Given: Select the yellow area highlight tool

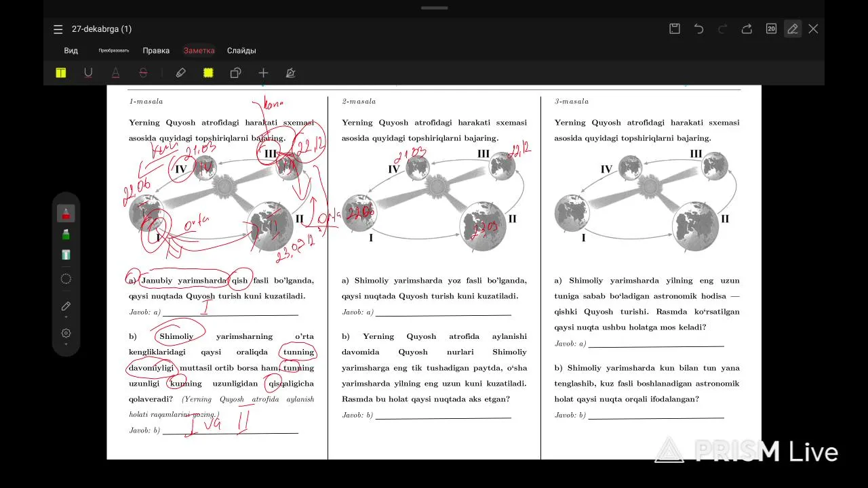Looking at the screenshot, I should tap(208, 73).
